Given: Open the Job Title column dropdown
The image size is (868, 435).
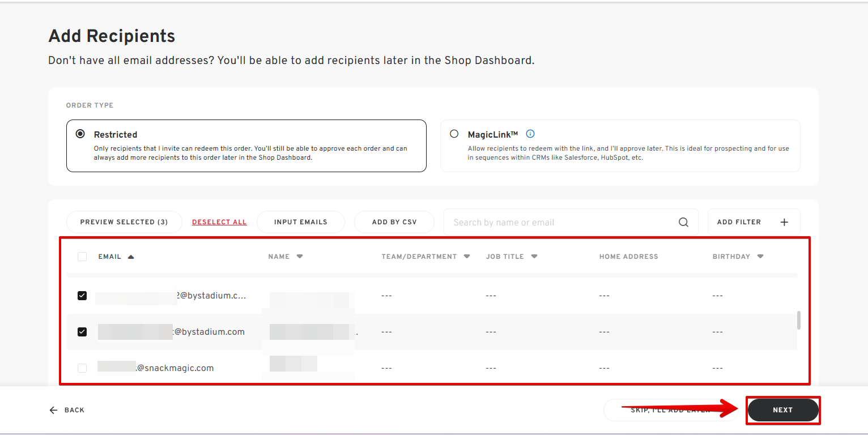Looking at the screenshot, I should (534, 257).
